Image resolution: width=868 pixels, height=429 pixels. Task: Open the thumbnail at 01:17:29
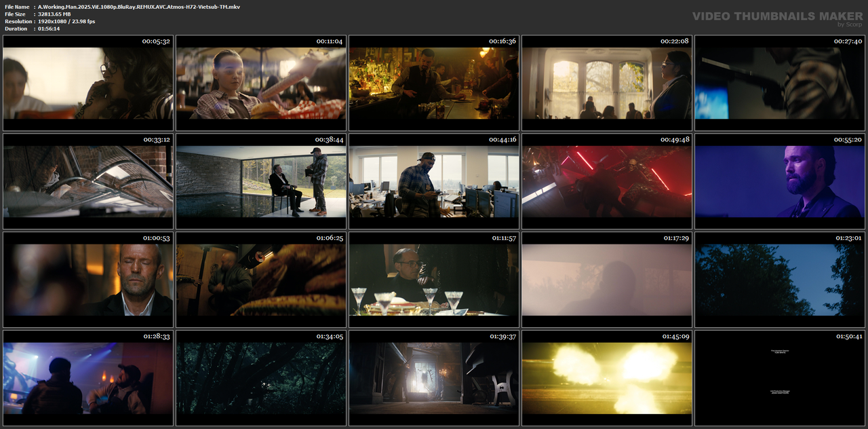pos(607,280)
